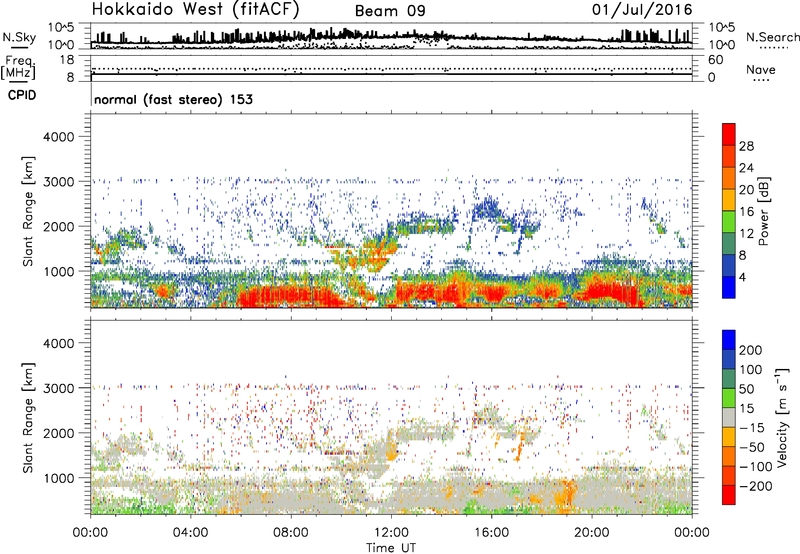The height and width of the screenshot is (554, 800).
Task: Click the '4000' tick on the power panel
Action: point(58,137)
